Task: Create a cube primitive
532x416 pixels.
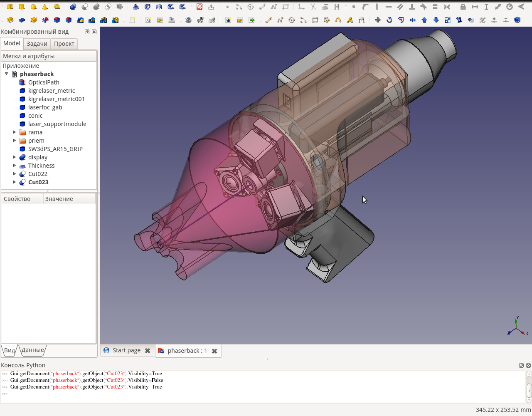Action: tap(9, 6)
